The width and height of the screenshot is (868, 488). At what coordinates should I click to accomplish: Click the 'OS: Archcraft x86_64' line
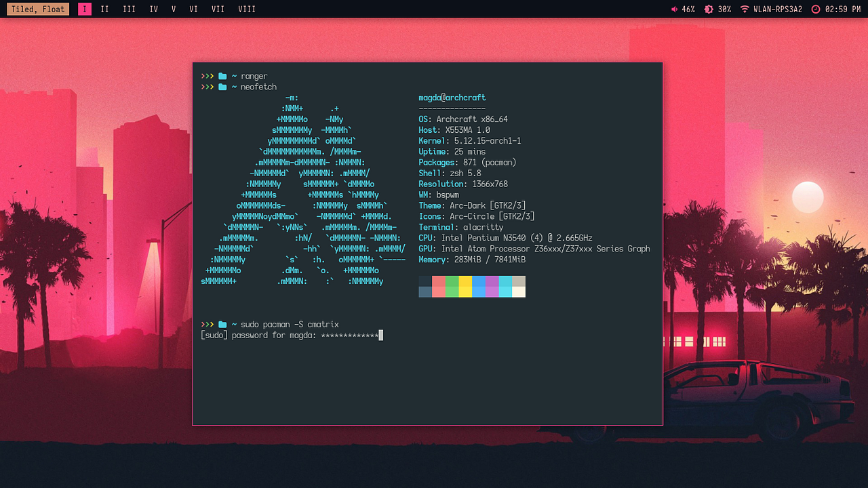tap(463, 119)
